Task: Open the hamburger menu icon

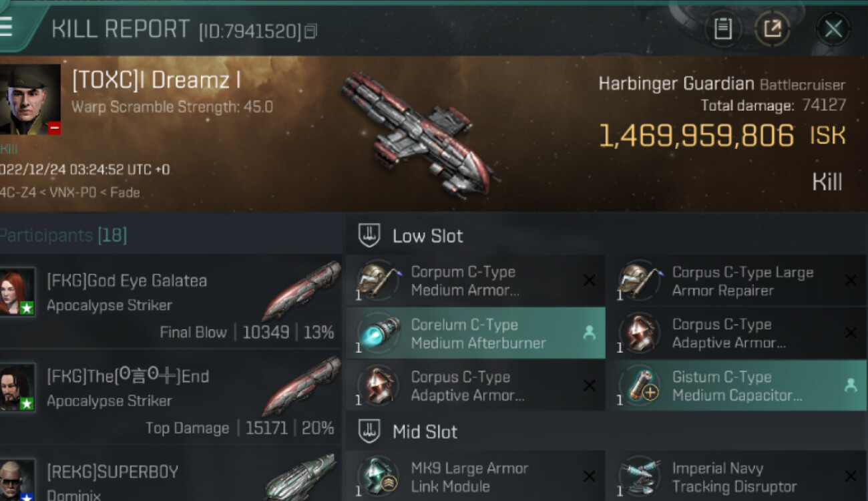Action: click(6, 27)
